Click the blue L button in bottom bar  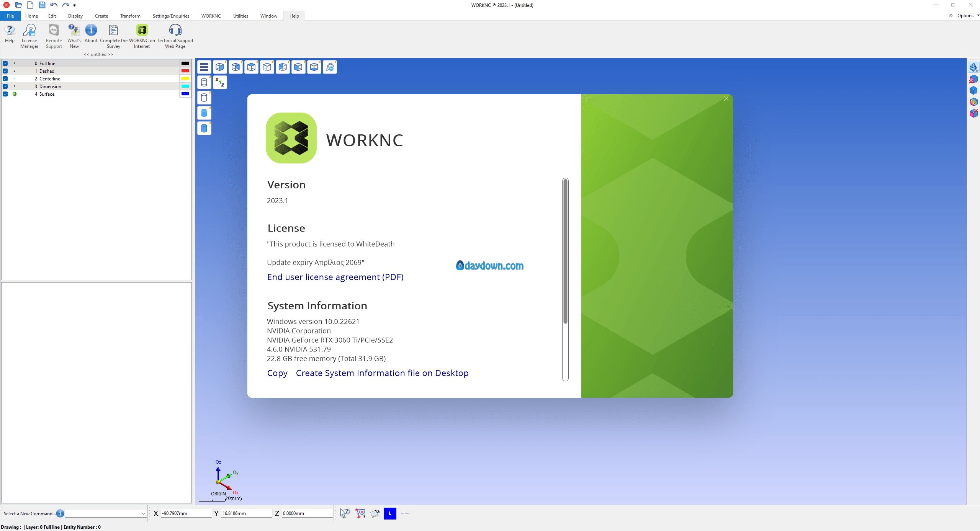[x=390, y=513]
